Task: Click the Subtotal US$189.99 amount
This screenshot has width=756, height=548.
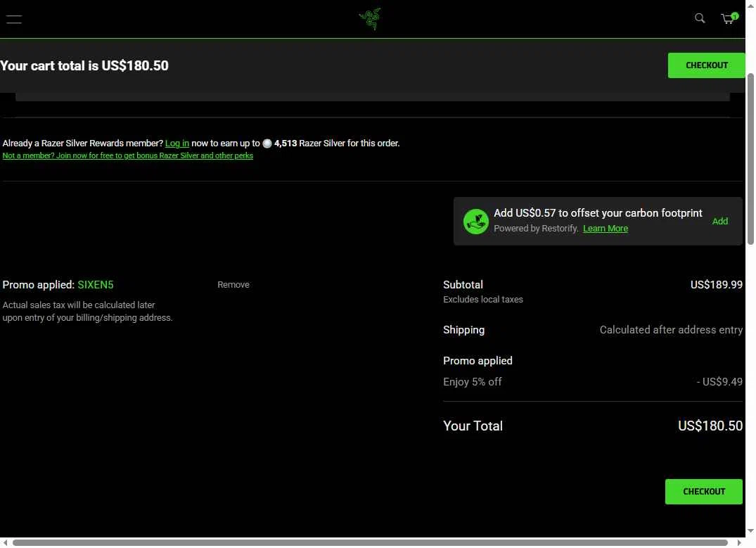Action: 716,285
